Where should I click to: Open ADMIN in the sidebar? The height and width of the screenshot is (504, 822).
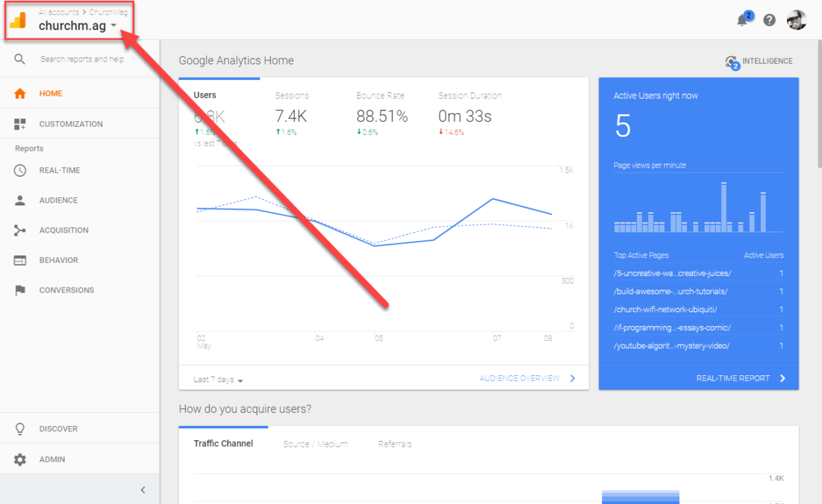tap(52, 459)
